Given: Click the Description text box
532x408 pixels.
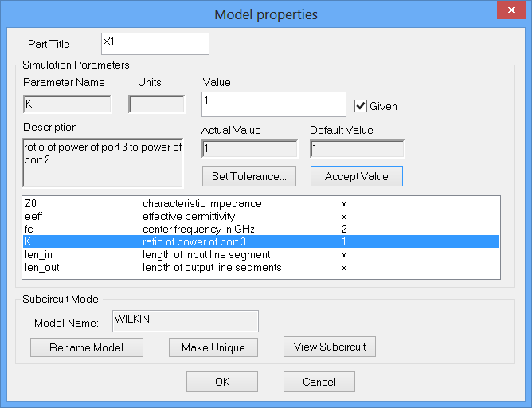Looking at the screenshot, I should 103,163.
